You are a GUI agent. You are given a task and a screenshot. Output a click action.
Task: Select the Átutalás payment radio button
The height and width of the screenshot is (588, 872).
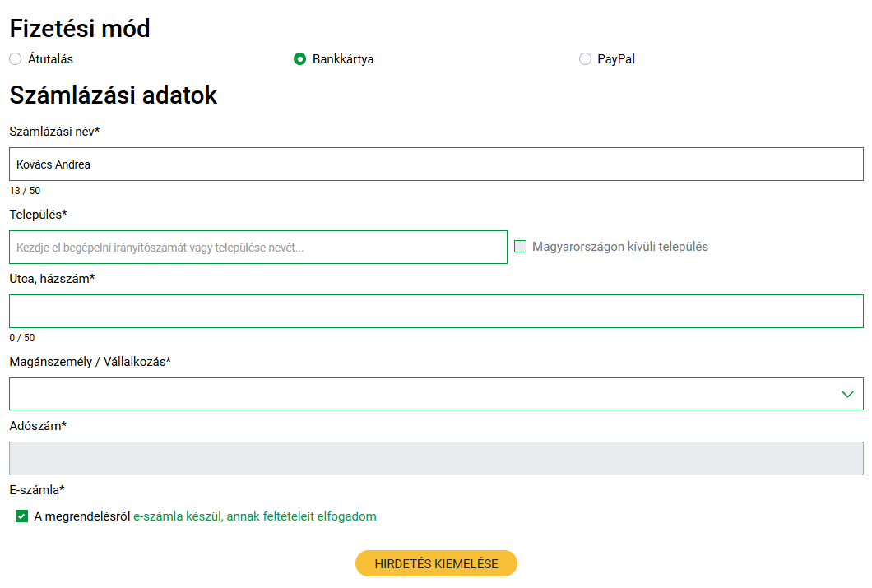click(16, 59)
